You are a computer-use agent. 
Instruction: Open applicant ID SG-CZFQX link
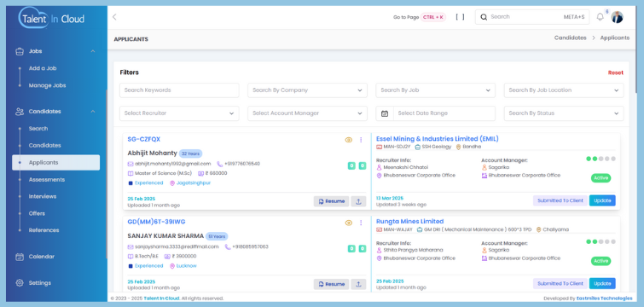point(144,139)
